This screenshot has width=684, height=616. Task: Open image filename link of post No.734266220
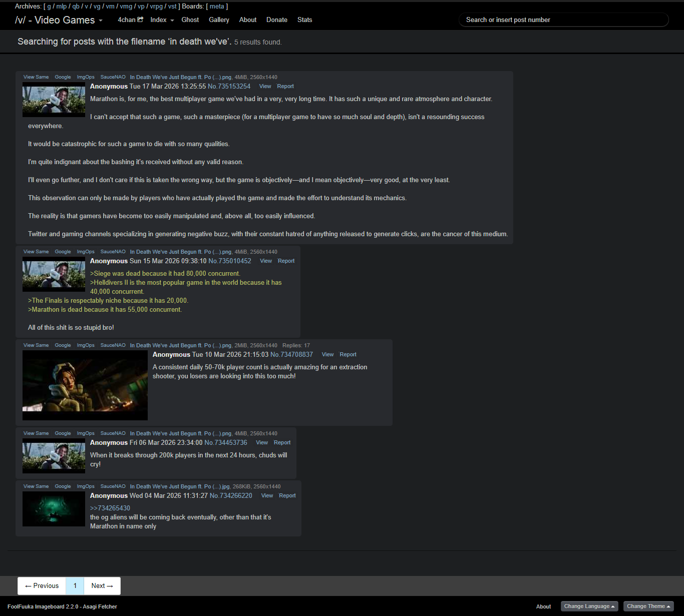tap(180, 486)
